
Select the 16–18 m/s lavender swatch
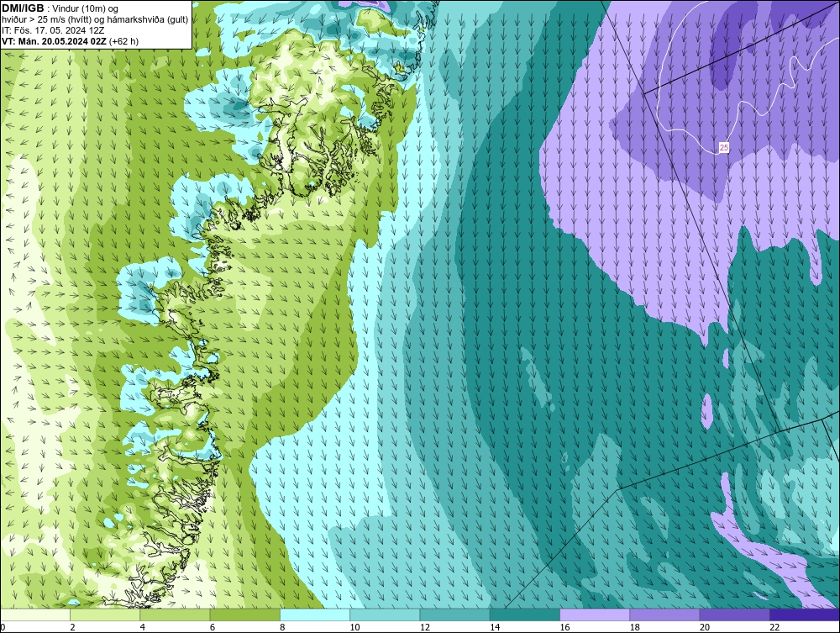click(x=595, y=615)
